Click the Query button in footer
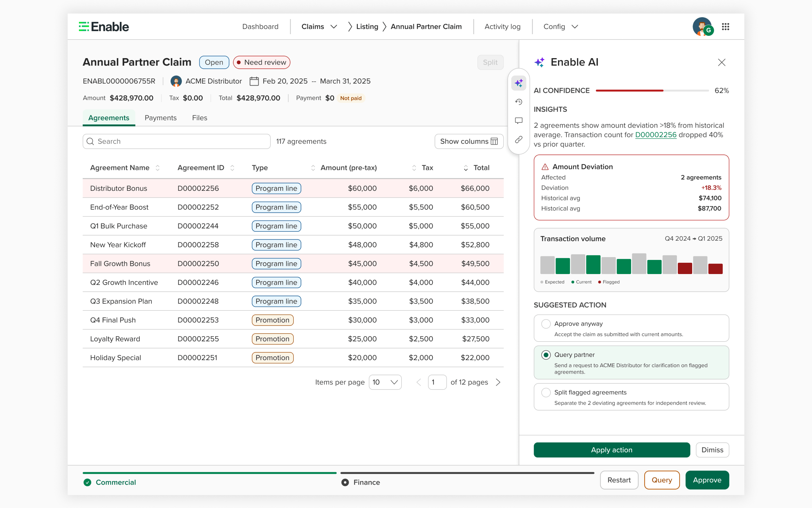This screenshot has height=508, width=812. click(x=662, y=480)
